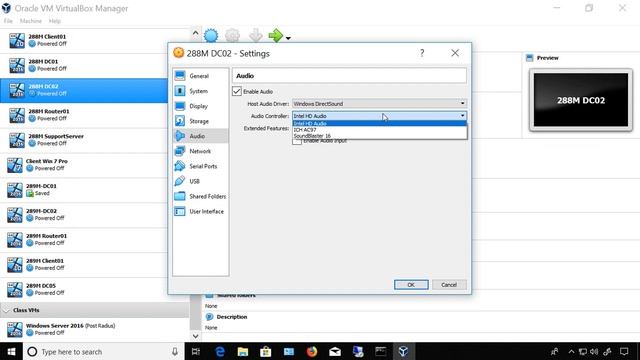The width and height of the screenshot is (640, 360).
Task: Open Network settings category
Action: 200,151
